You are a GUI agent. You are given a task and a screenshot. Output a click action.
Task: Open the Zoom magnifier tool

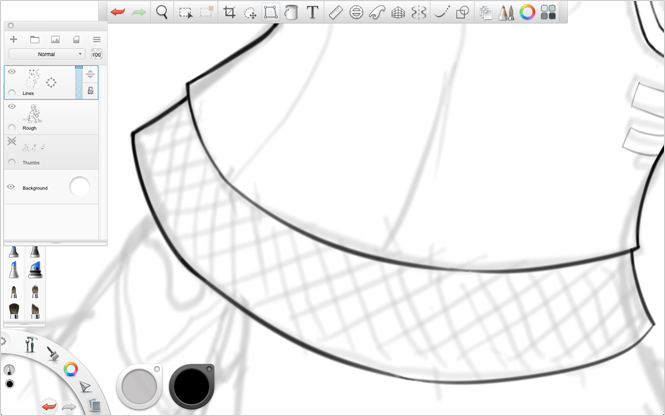pyautogui.click(x=162, y=13)
